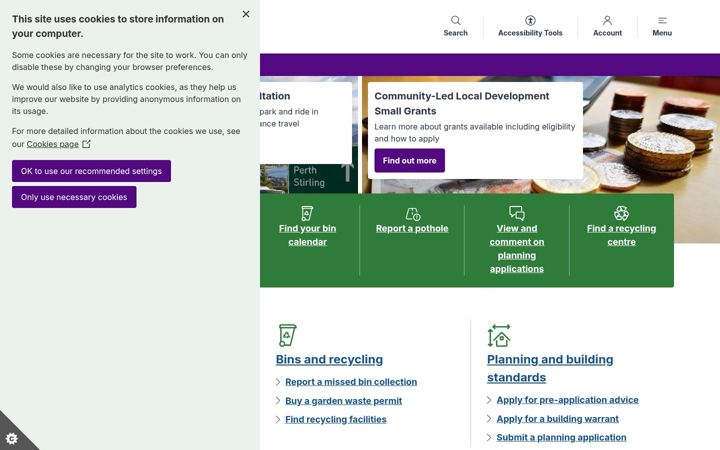Viewport: 720px width, 450px height.
Task: Open View and comment on planning applications
Action: click(x=517, y=248)
